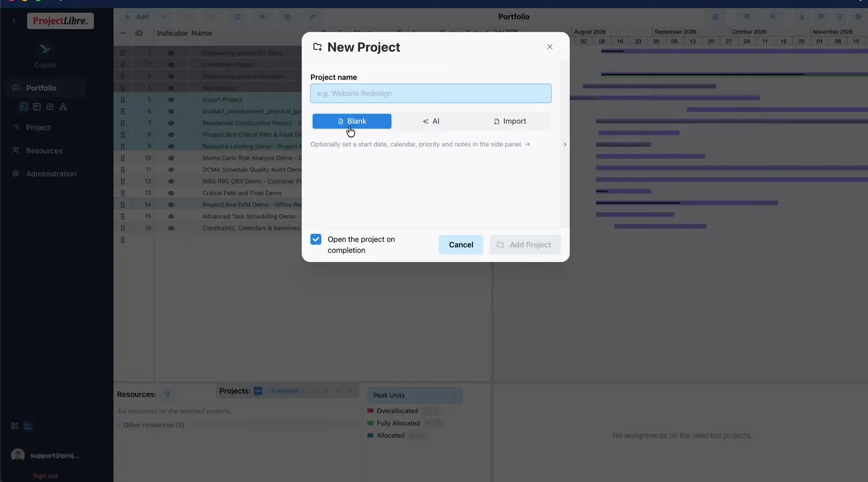868x482 pixels.
Task: Click the Add Project button
Action: pos(525,245)
